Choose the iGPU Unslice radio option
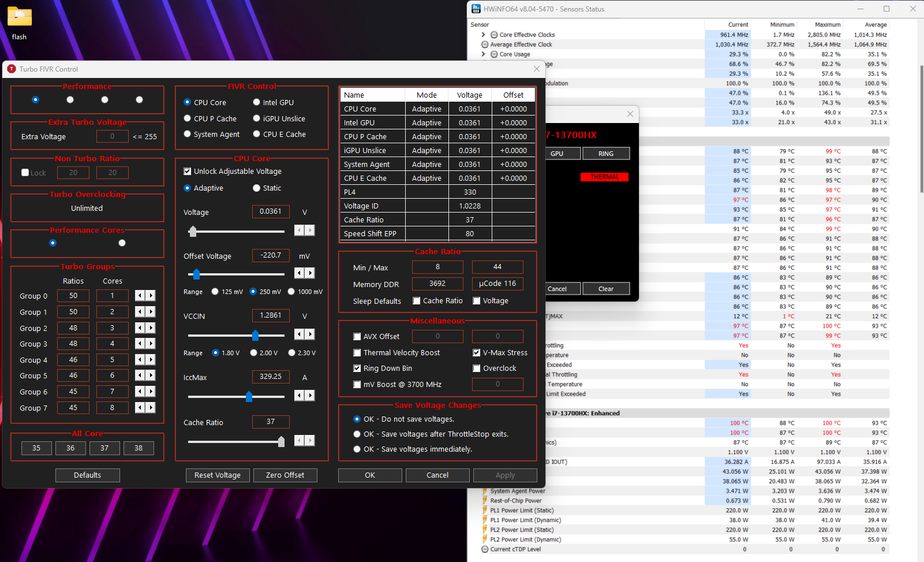The image size is (924, 562). 256,118
